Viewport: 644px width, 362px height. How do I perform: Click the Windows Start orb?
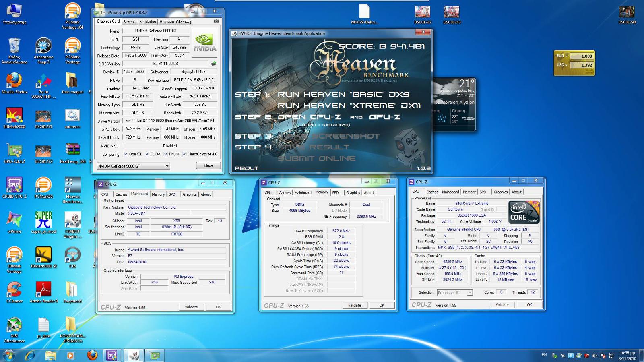[9, 355]
